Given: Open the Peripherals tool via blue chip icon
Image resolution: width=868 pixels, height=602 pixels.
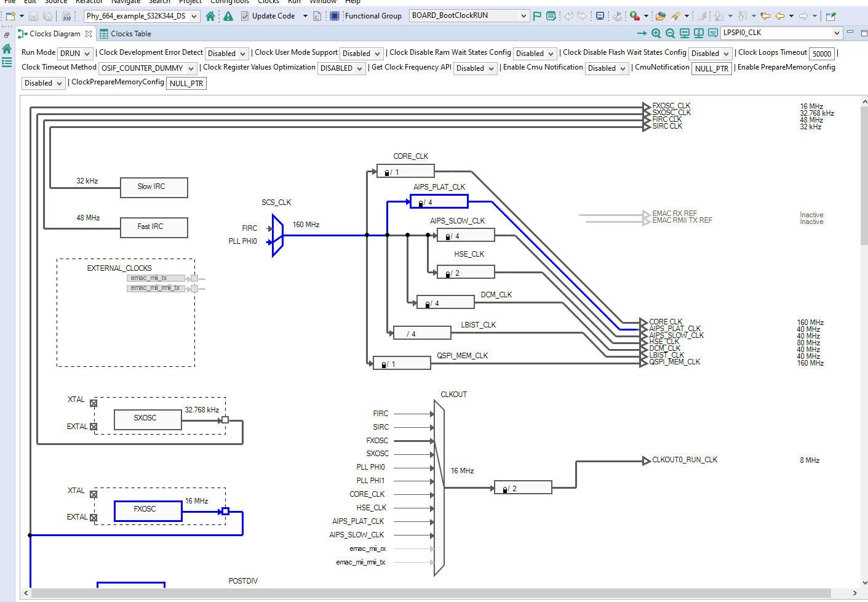Looking at the screenshot, I should pyautogui.click(x=333, y=16).
